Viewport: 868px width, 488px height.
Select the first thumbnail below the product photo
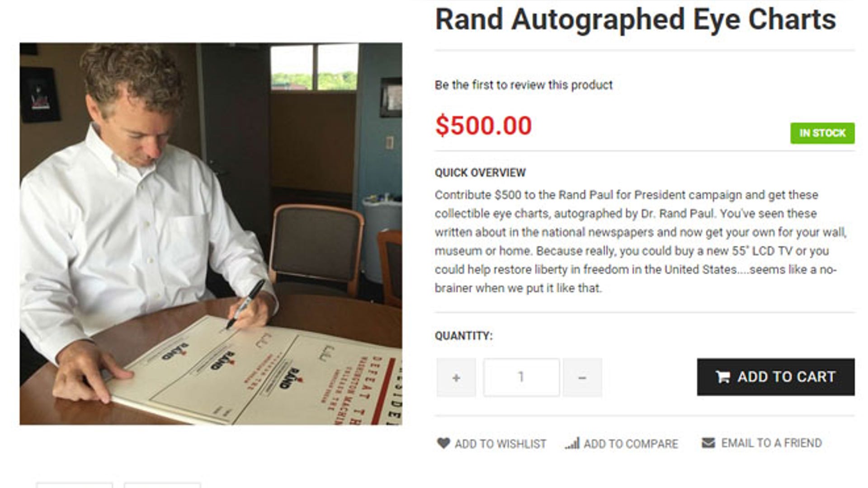[75, 485]
